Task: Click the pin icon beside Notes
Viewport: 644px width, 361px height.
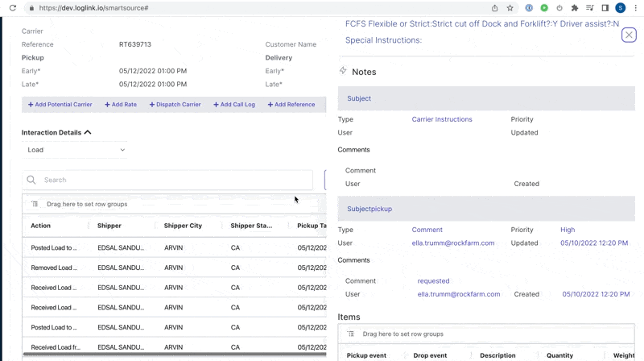Action: pos(343,71)
